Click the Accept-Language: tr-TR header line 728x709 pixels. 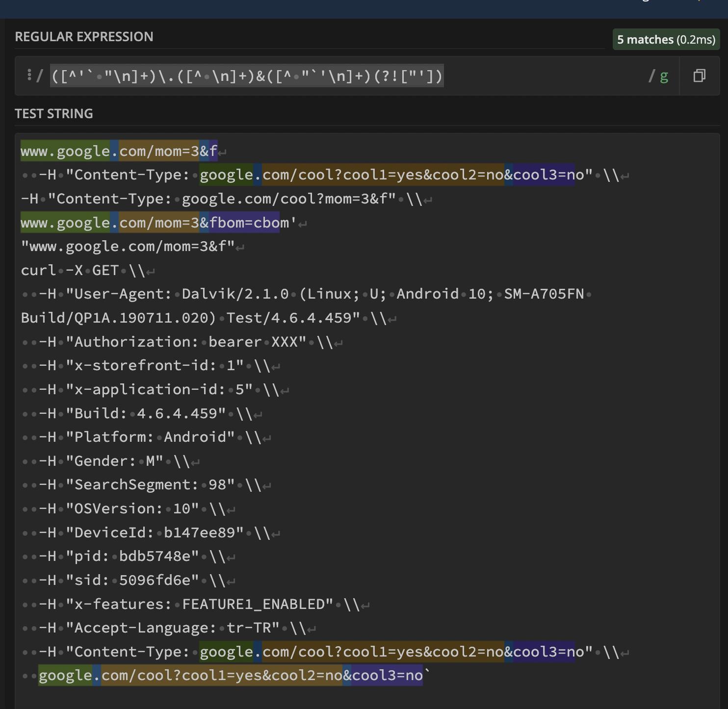(x=169, y=628)
